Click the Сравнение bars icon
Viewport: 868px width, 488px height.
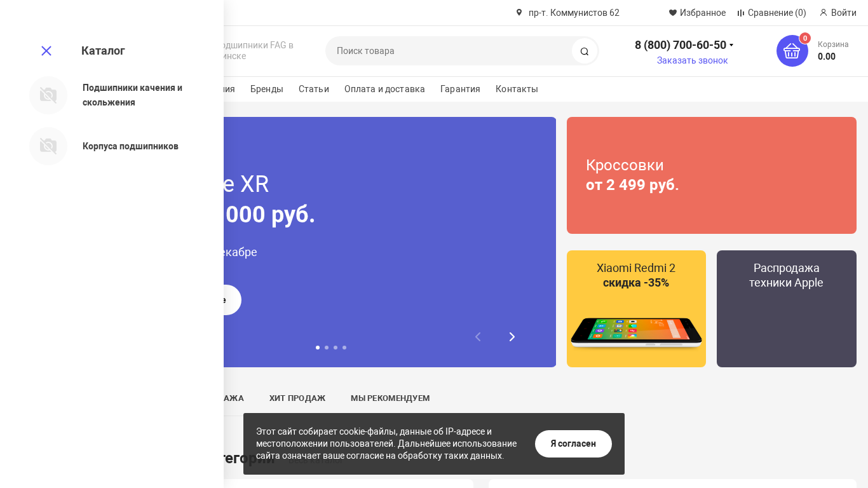pyautogui.click(x=741, y=13)
